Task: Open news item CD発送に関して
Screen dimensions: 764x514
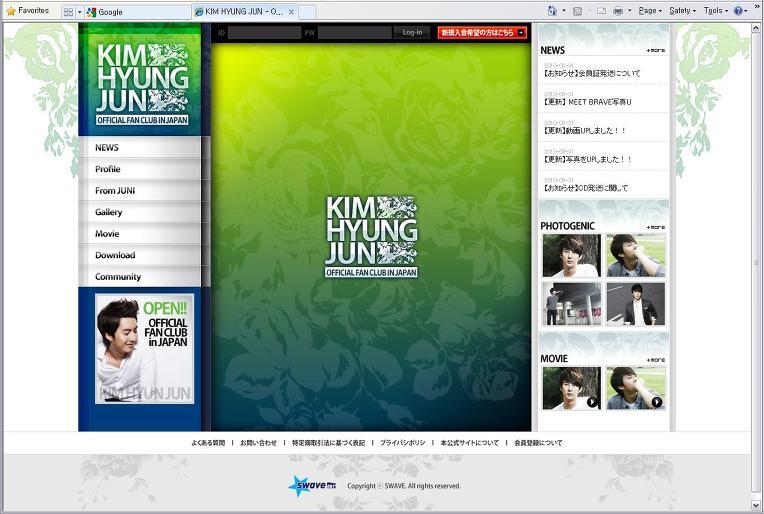Action: pos(585,188)
